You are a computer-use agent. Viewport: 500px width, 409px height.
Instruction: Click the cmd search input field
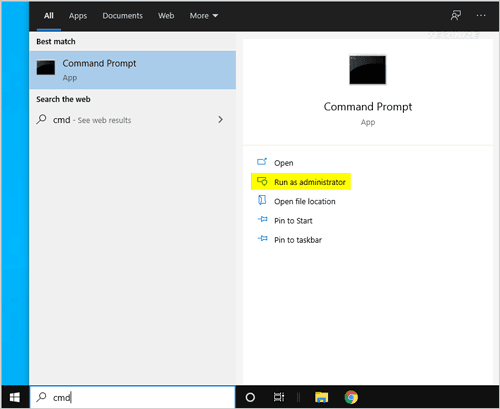pos(133,397)
